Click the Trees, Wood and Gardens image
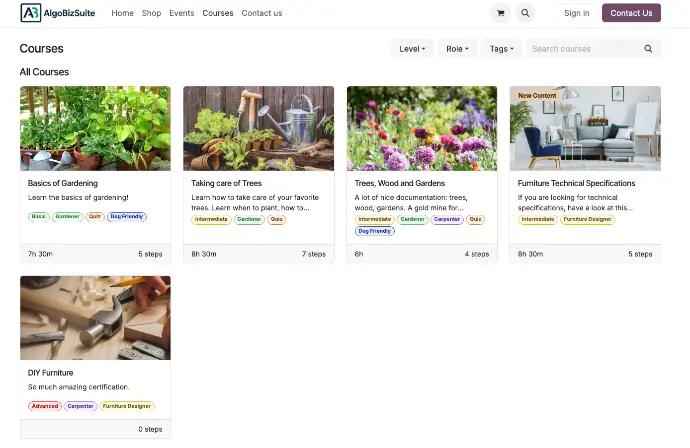 (x=421, y=128)
